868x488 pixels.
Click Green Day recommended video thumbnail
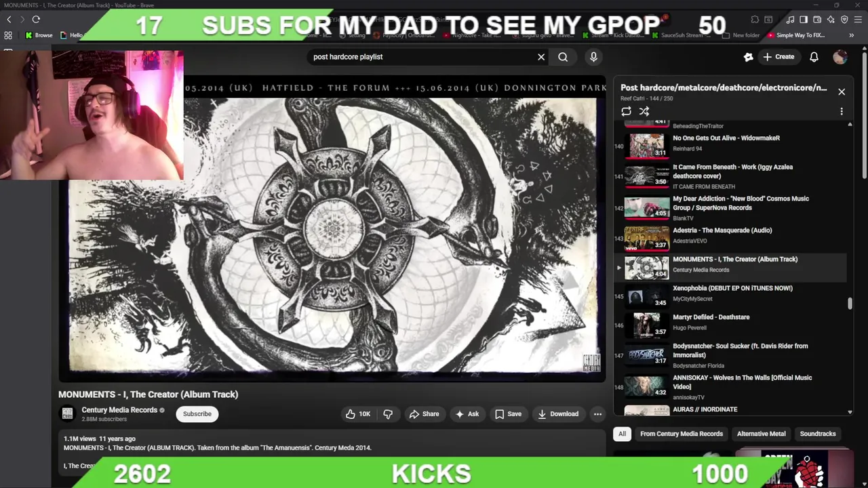pos(793,467)
